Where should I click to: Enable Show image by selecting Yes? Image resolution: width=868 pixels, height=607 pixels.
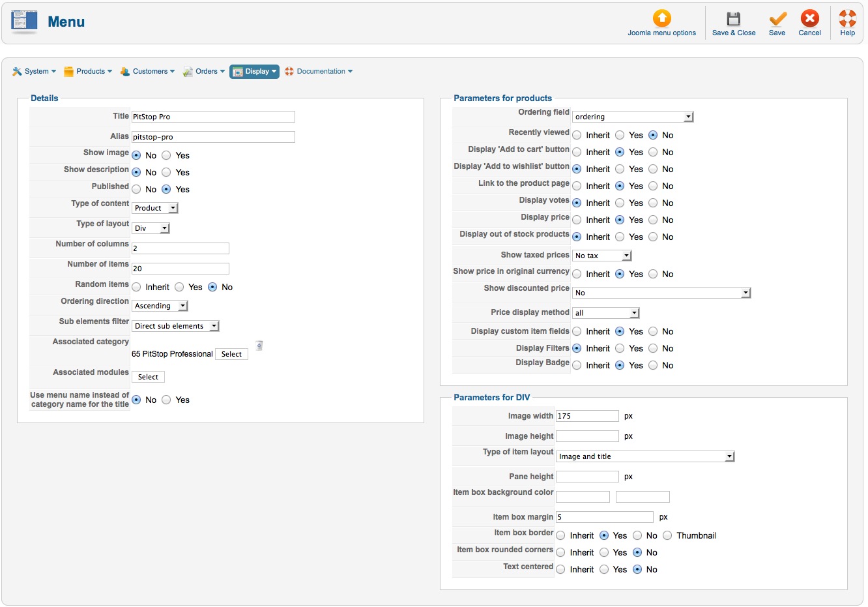(x=167, y=156)
